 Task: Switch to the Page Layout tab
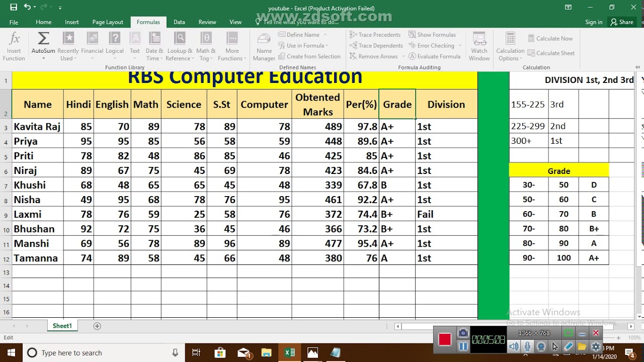pyautogui.click(x=108, y=22)
